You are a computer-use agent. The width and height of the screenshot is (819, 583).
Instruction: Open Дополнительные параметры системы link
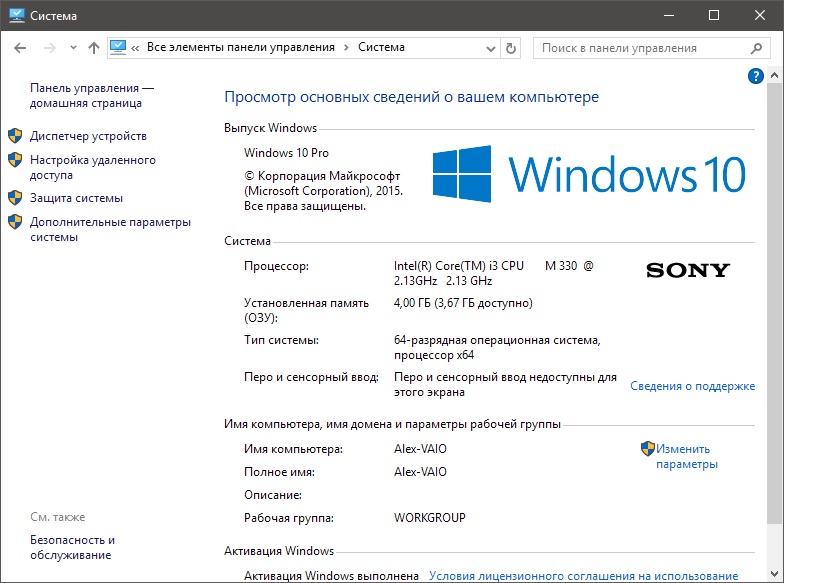[x=110, y=229]
